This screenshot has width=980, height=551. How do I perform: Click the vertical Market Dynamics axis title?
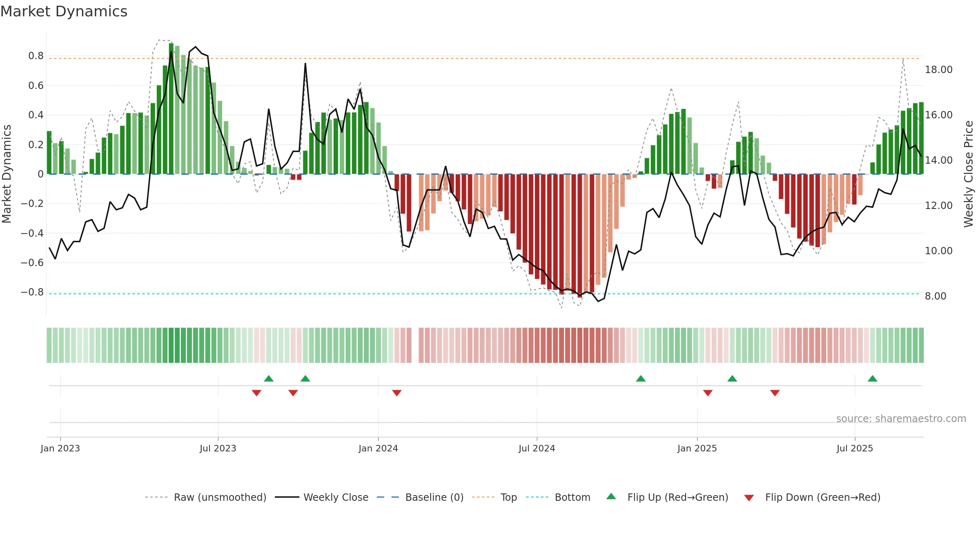tap(7, 174)
